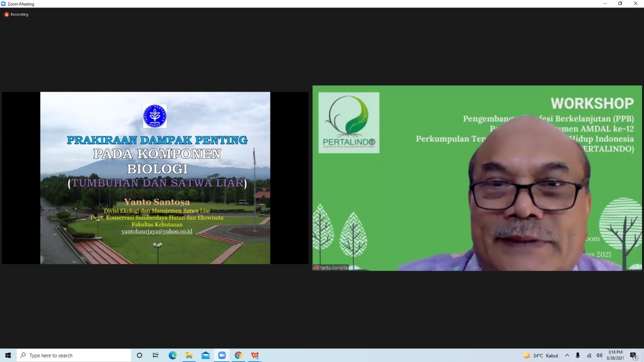Screen dimensions: 644x362
Task: Launch Microsoft Edge from taskbar
Action: pyautogui.click(x=173, y=355)
